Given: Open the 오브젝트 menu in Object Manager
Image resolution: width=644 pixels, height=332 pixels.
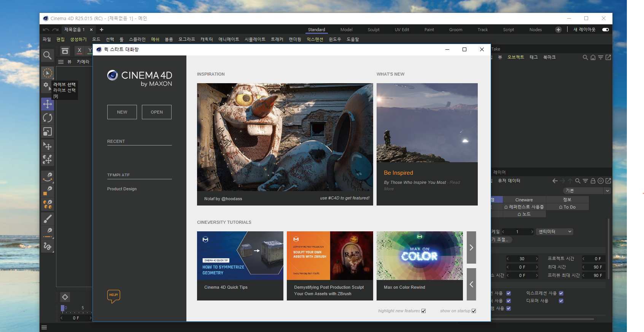Looking at the screenshot, I should click(x=516, y=57).
